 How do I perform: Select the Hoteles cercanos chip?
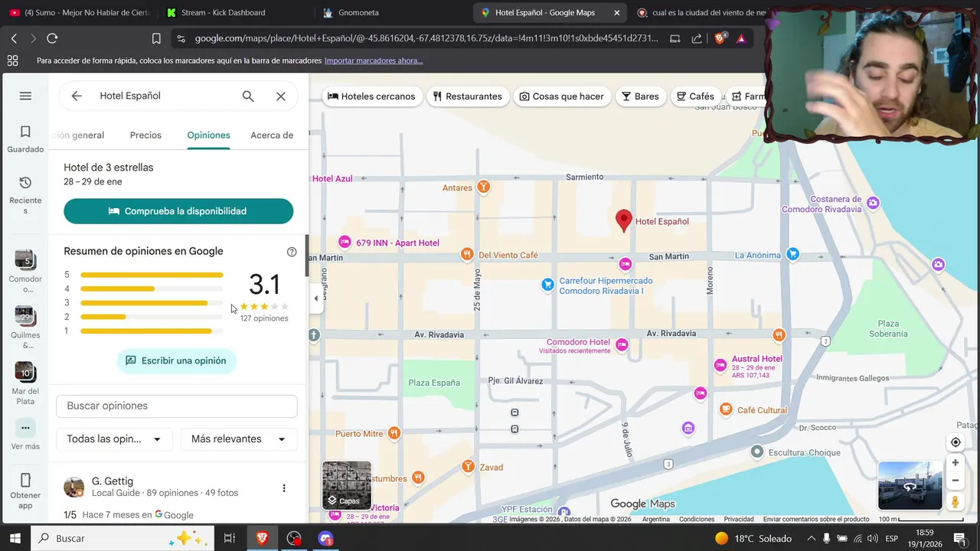371,96
